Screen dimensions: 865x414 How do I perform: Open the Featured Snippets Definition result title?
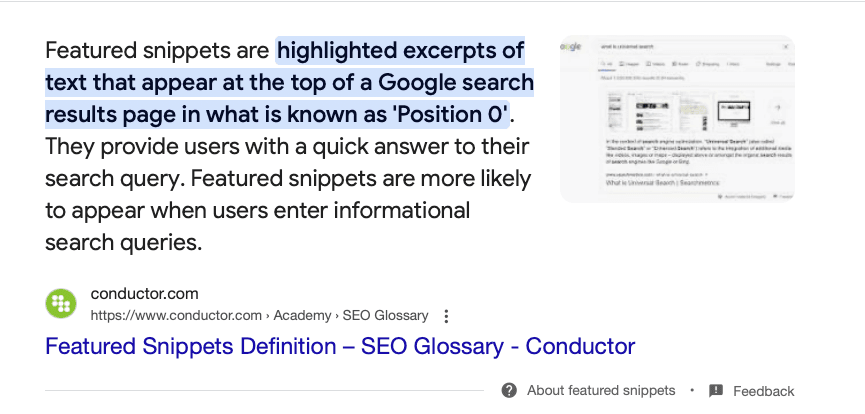coord(340,347)
